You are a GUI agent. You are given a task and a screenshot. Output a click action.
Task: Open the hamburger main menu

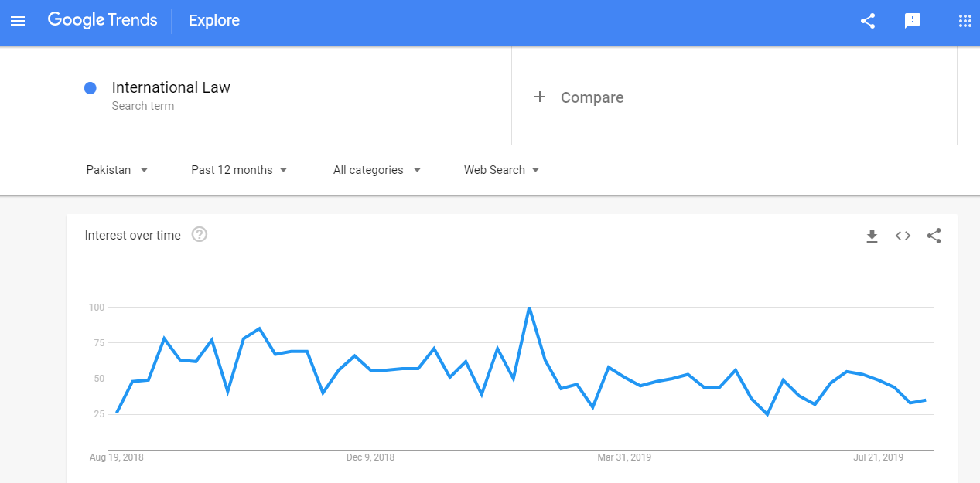coord(18,21)
